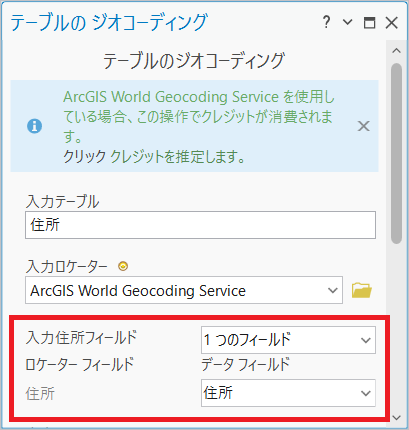Click the vertical scrollbar thumb

pos(396,153)
